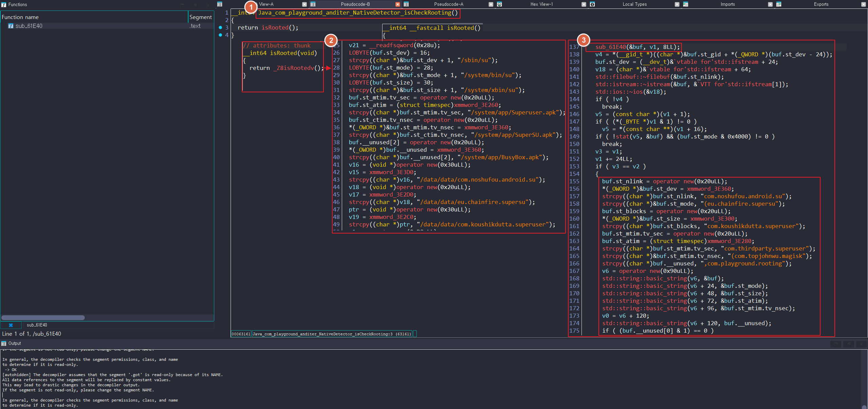The height and width of the screenshot is (409, 868).
Task: Open the Imports tab
Action: (x=728, y=4)
